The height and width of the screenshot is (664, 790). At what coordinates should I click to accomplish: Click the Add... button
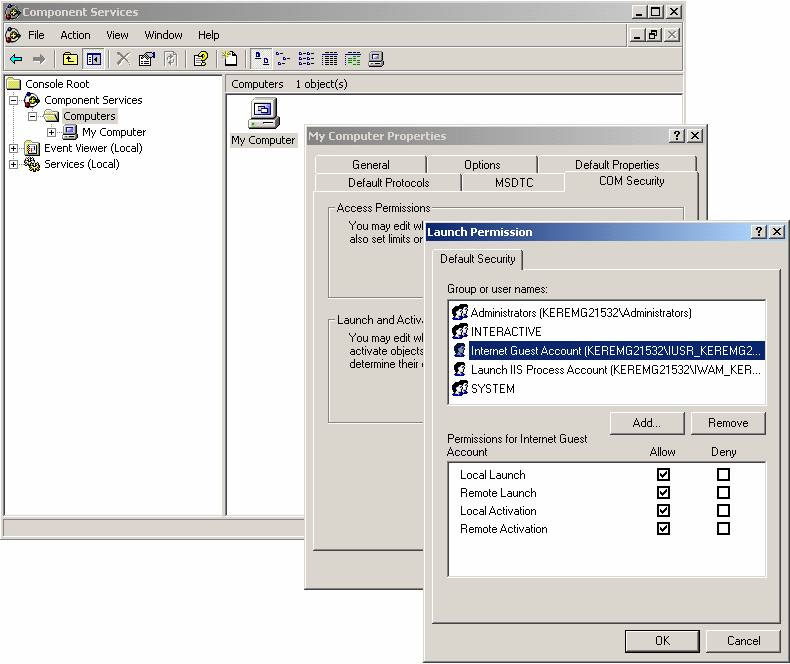click(x=647, y=423)
